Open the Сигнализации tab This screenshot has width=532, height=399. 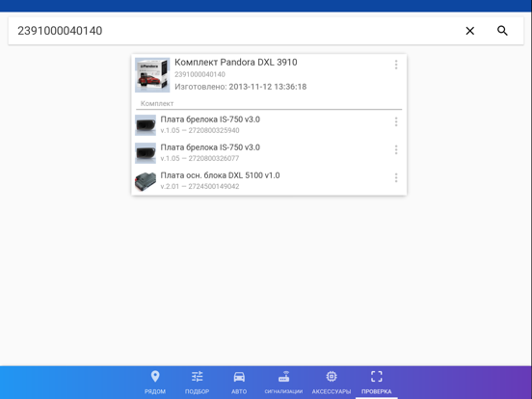click(283, 383)
